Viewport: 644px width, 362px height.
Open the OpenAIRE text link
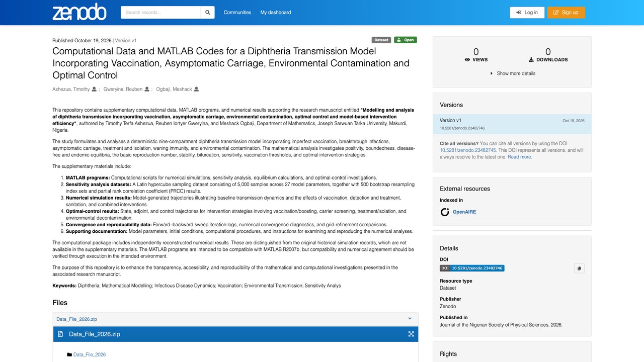(464, 212)
